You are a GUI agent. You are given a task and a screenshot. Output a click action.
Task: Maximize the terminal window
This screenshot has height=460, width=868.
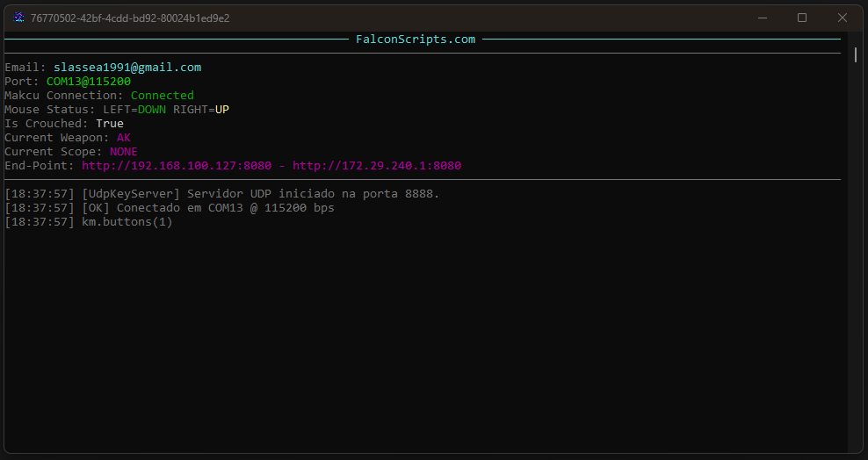[x=802, y=18]
